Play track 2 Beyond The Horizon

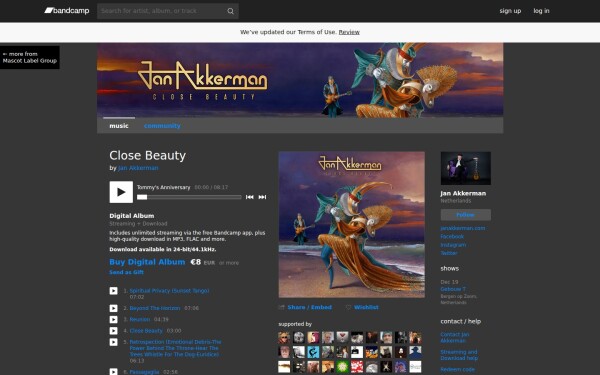114,308
